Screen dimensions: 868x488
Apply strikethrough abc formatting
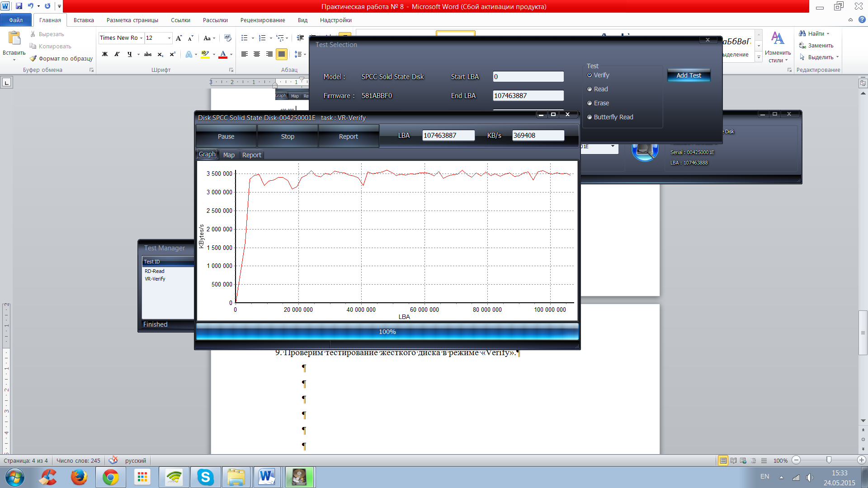point(148,54)
